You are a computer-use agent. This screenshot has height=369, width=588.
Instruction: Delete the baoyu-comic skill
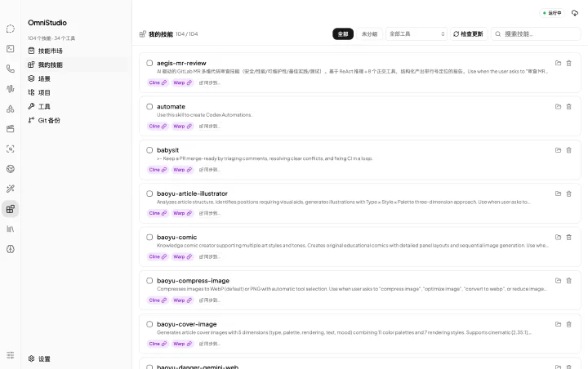(569, 237)
